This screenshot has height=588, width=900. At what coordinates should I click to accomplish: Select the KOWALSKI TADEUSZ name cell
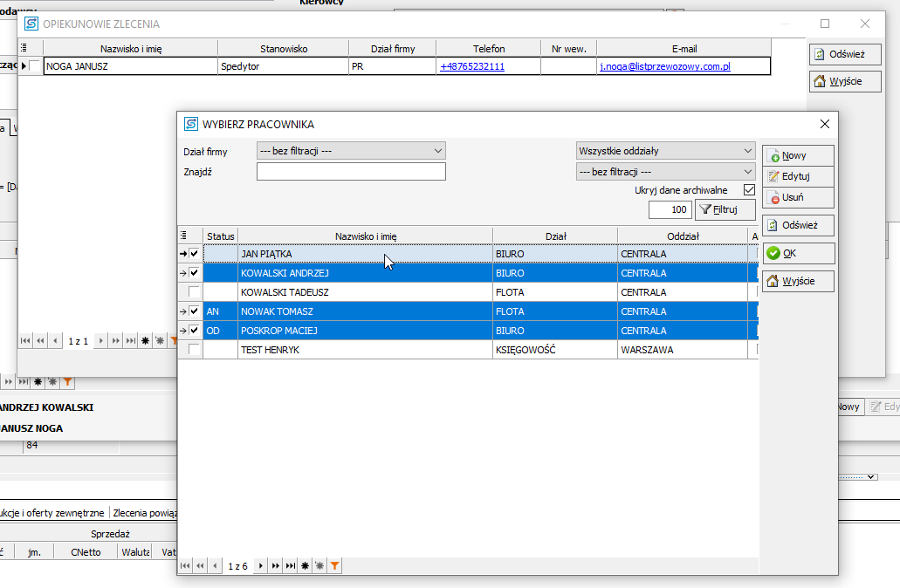365,292
